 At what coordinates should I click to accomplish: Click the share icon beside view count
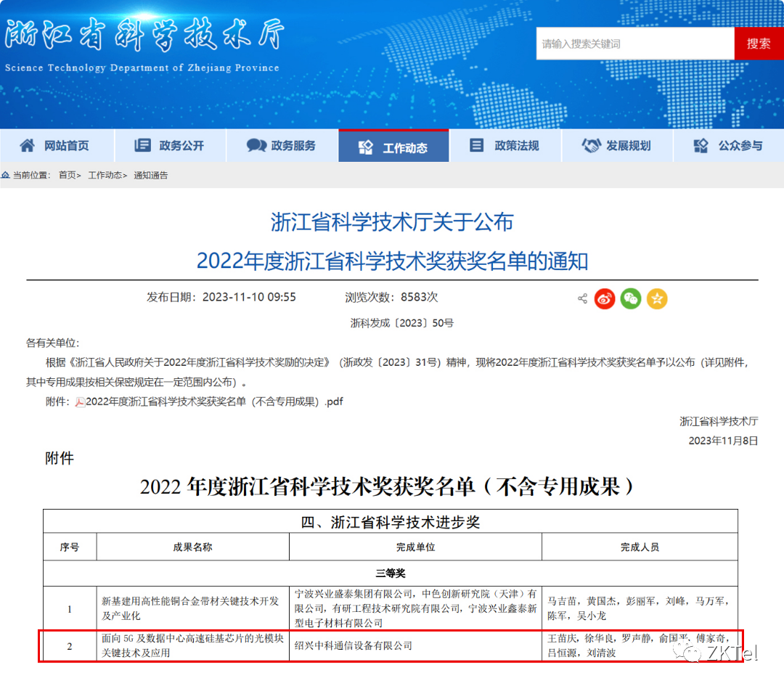click(582, 298)
